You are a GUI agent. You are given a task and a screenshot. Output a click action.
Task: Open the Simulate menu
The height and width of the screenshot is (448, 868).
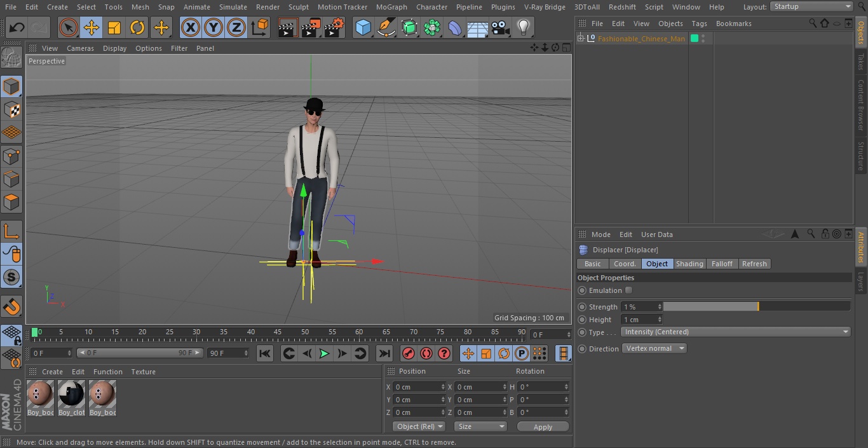[x=233, y=7]
